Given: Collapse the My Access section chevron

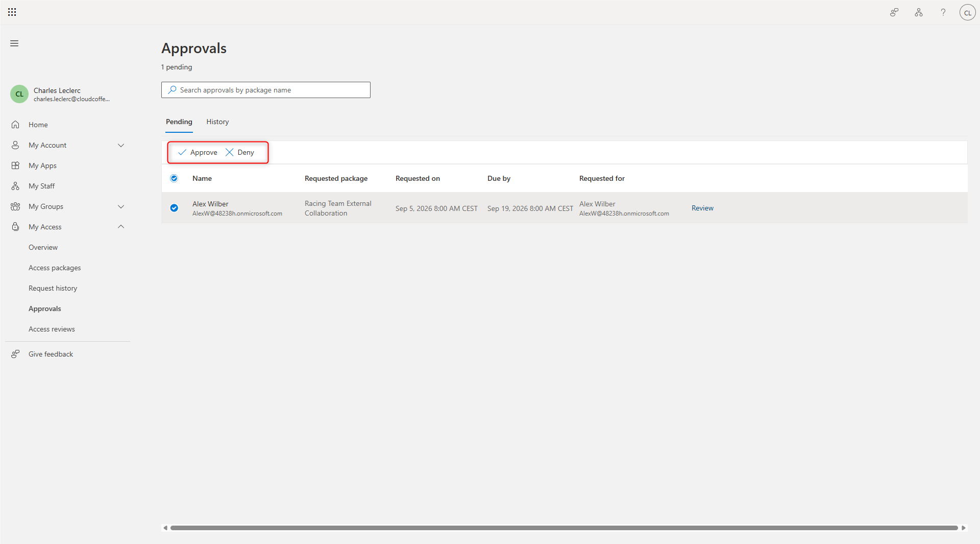Looking at the screenshot, I should 121,227.
